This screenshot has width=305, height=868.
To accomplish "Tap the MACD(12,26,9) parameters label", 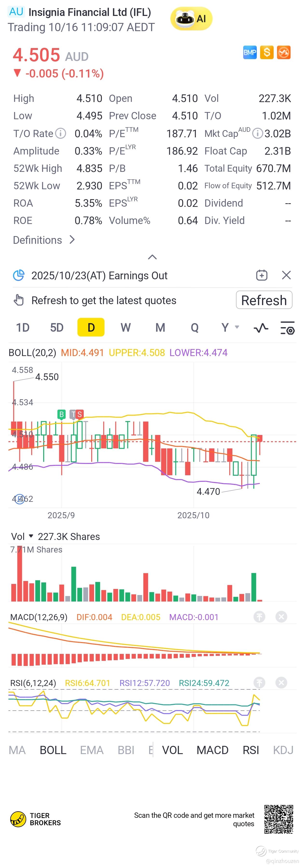I will coord(39,617).
